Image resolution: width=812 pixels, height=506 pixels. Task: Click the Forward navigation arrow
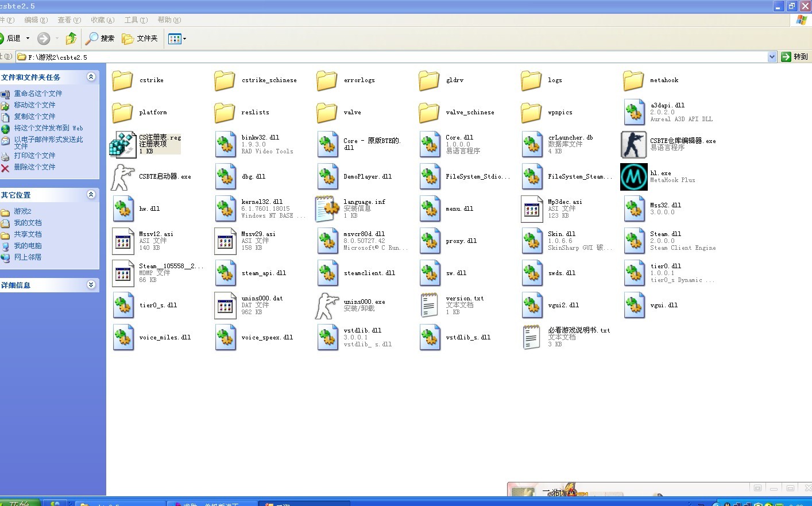[x=44, y=38]
